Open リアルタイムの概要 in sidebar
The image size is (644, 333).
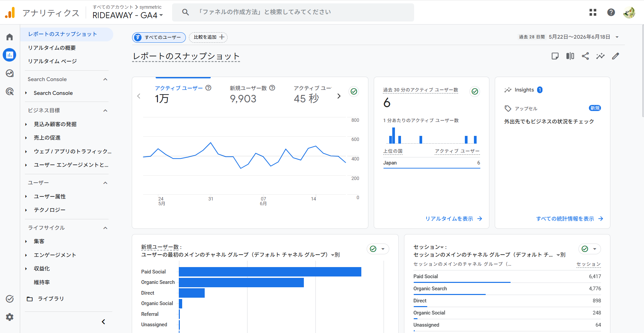[52, 48]
